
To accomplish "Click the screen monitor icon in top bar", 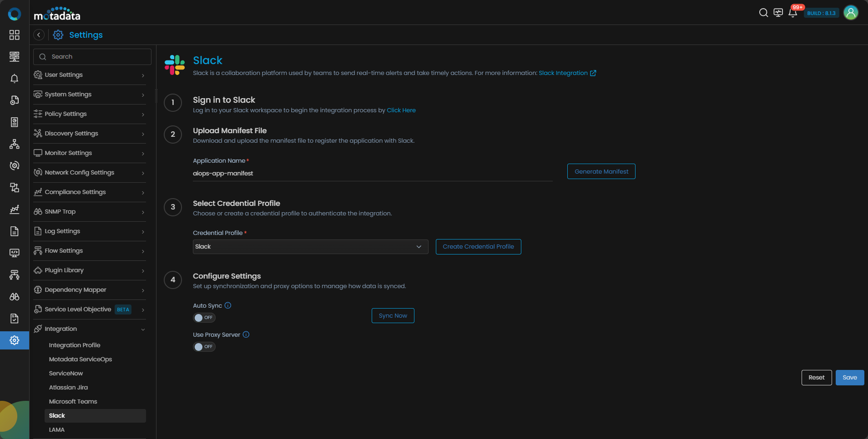I will coord(778,13).
